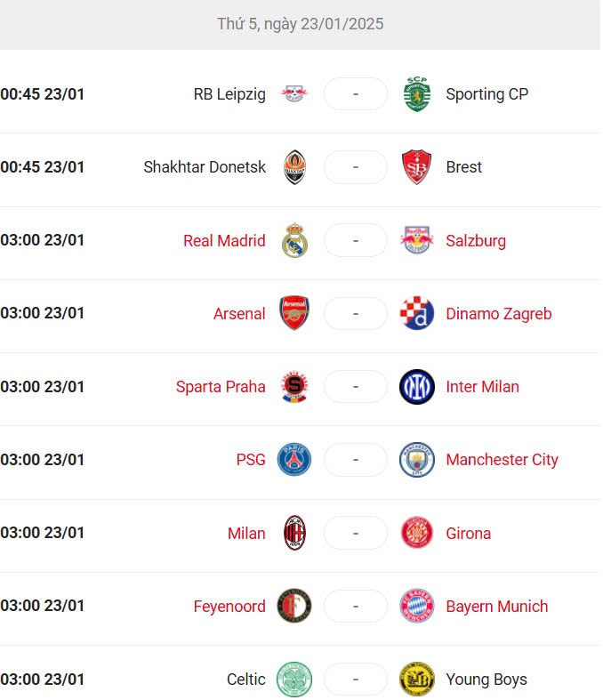Click the Sporting CP crest
This screenshot has height=700, width=603.
click(x=416, y=94)
